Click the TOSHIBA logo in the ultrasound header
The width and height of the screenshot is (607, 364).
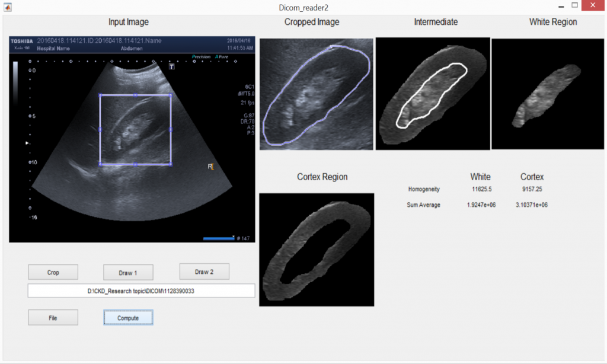21,41
